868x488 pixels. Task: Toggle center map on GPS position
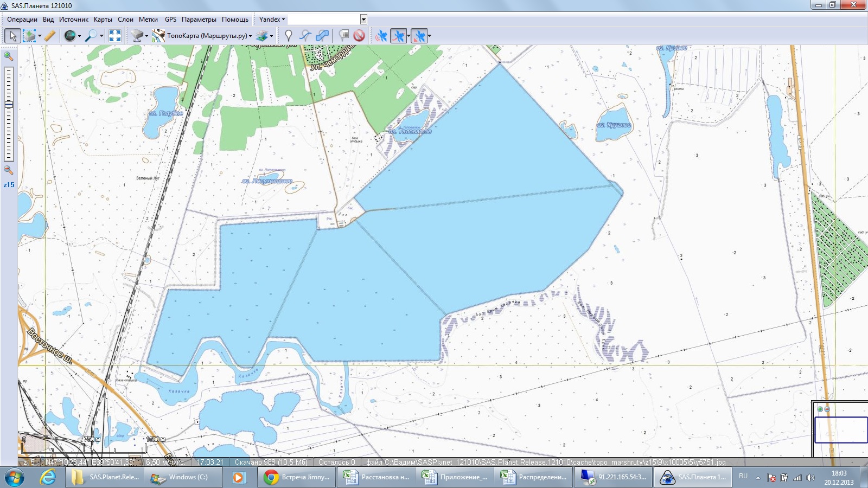[419, 36]
